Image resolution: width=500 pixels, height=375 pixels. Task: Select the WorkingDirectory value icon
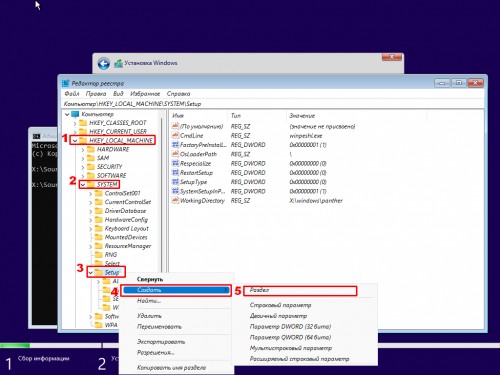point(175,200)
